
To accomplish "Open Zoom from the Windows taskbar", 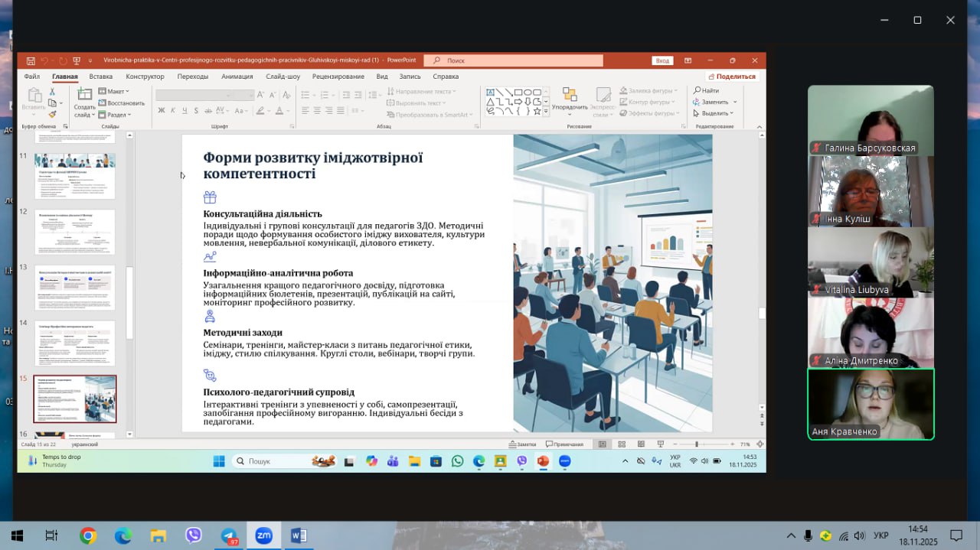I will point(264,535).
